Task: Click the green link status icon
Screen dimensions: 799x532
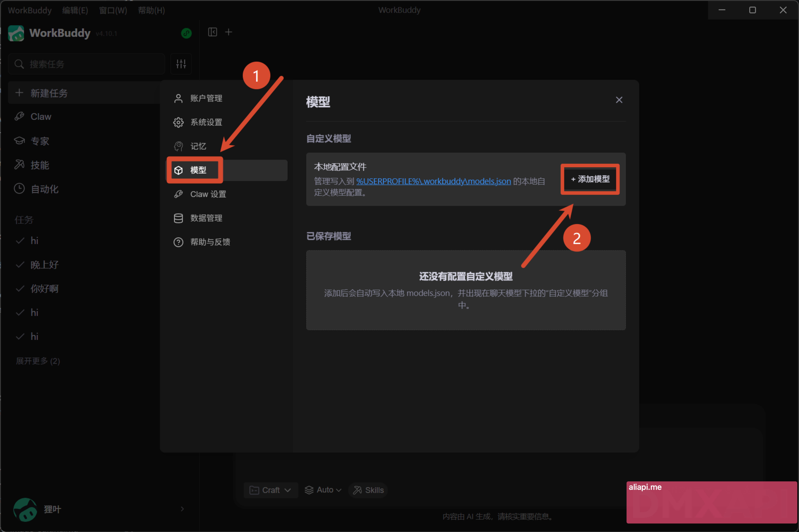Action: pyautogui.click(x=186, y=33)
